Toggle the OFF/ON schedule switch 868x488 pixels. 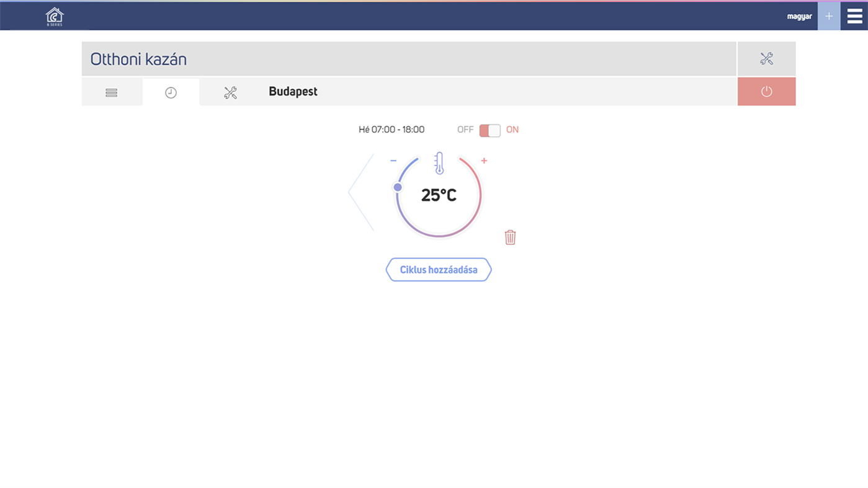coord(490,130)
